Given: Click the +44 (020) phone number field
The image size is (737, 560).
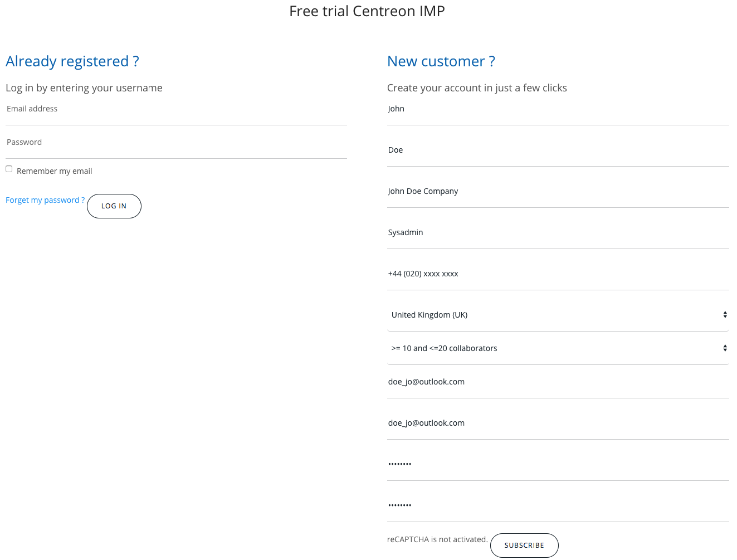Looking at the screenshot, I should (558, 274).
